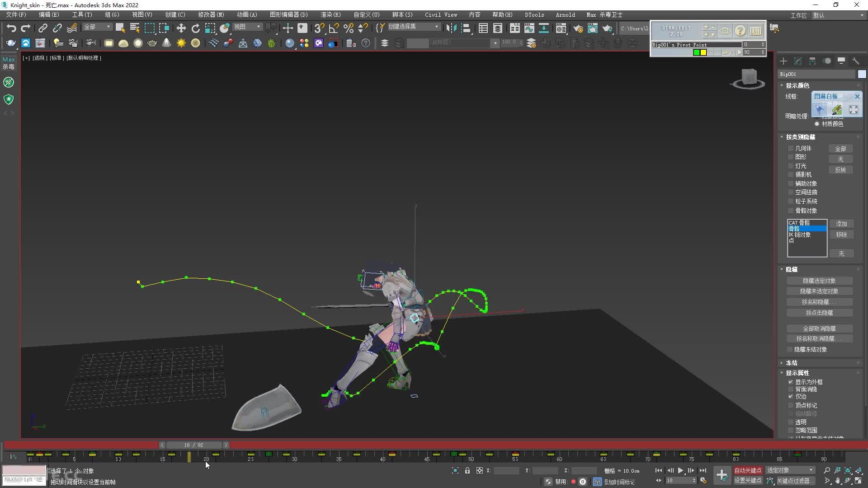Toggle the 图形 hide-by-category checkbox

(791, 157)
